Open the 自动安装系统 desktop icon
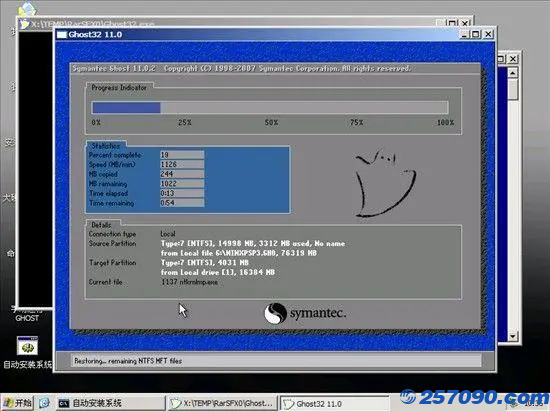 tap(27, 352)
